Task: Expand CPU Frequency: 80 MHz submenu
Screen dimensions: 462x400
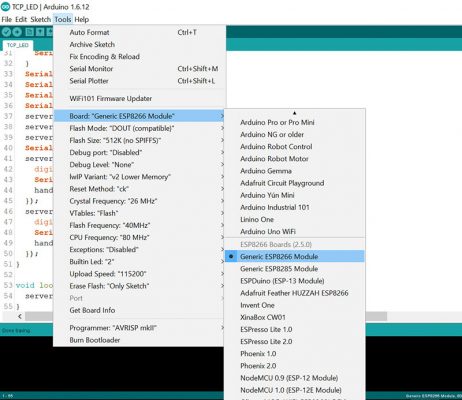Action: pos(139,237)
